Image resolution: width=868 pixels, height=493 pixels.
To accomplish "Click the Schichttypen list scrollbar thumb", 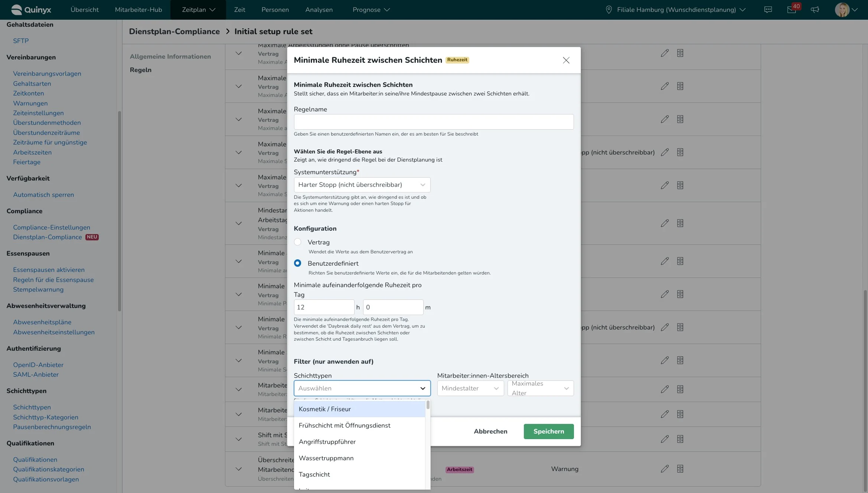I will [x=428, y=405].
